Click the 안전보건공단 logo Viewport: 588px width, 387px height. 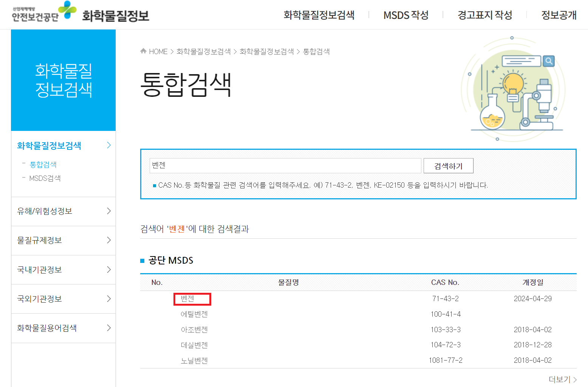tap(44, 12)
